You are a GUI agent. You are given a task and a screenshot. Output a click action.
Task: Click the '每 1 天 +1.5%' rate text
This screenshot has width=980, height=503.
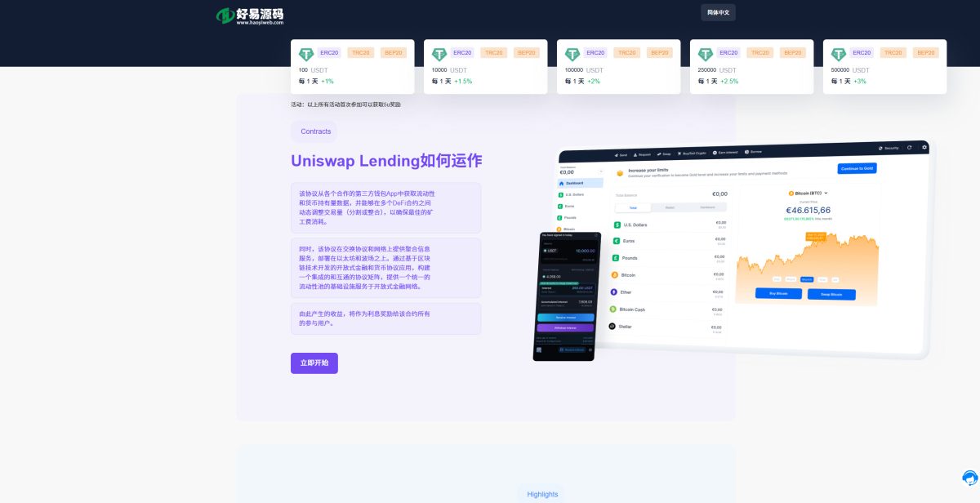point(452,82)
